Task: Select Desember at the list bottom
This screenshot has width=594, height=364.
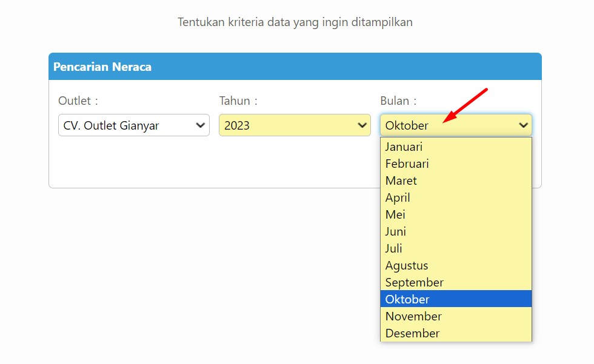Action: pyautogui.click(x=456, y=333)
